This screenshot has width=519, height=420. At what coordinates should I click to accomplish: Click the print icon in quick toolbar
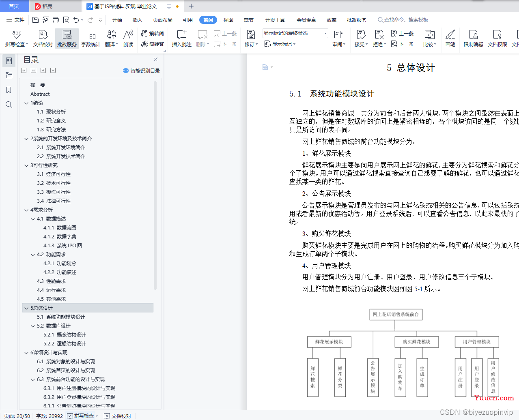[56, 20]
